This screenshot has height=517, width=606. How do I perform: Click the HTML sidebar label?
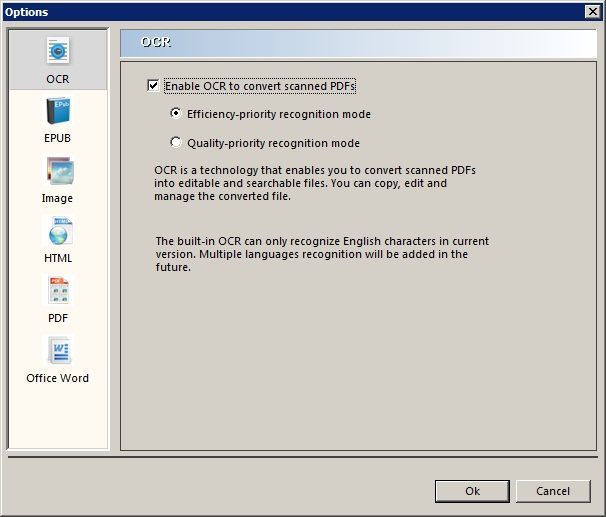click(x=58, y=258)
